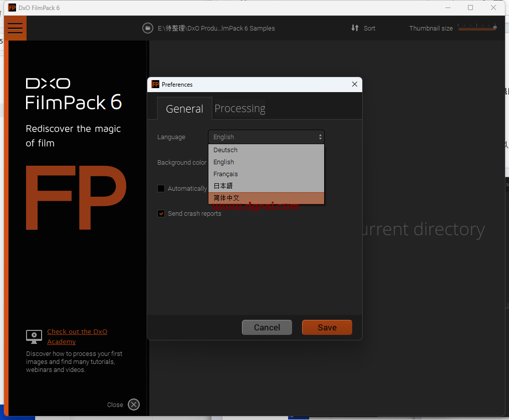This screenshot has height=420, width=509.
Task: Click the current folder path text
Action: pos(216,28)
